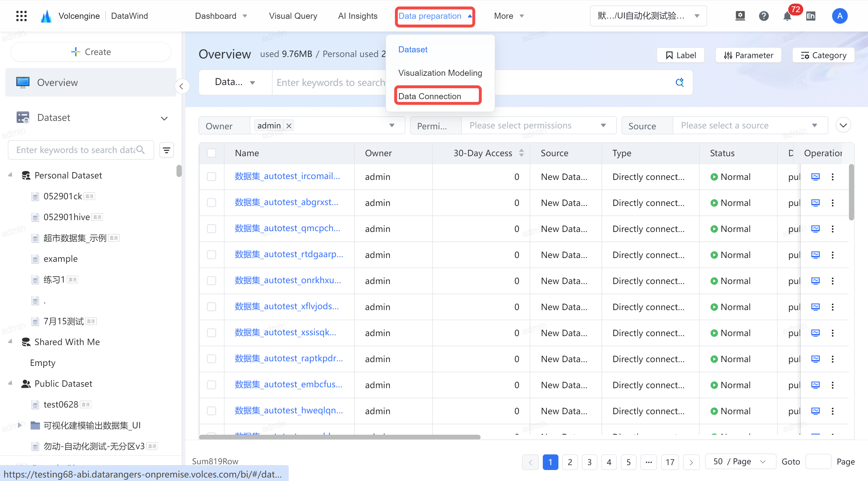Click the sidebar dataset filter icon
868x481 pixels.
[x=166, y=150]
